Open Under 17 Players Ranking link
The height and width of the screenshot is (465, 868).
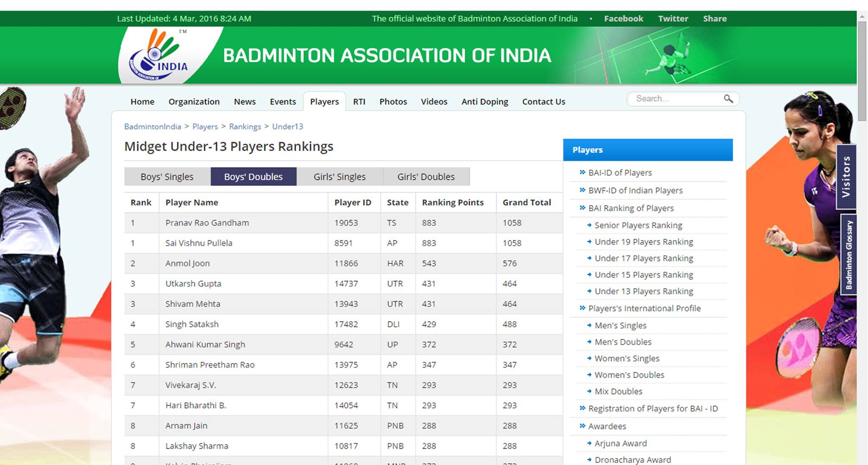click(x=644, y=258)
